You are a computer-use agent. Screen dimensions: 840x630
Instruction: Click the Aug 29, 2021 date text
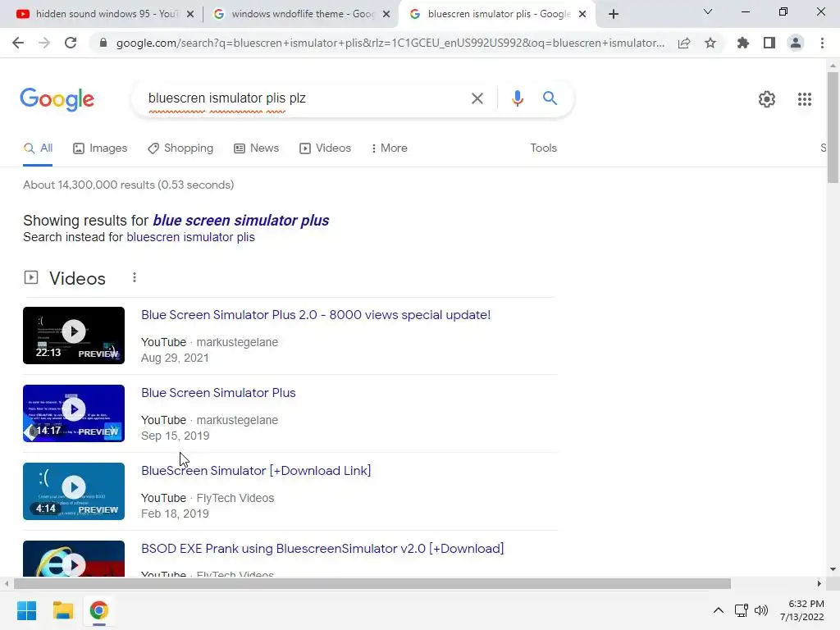(175, 358)
